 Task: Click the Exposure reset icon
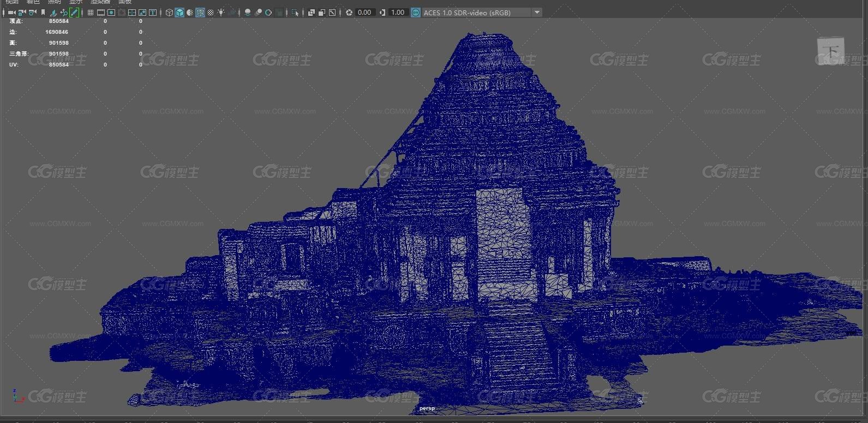[x=349, y=13]
